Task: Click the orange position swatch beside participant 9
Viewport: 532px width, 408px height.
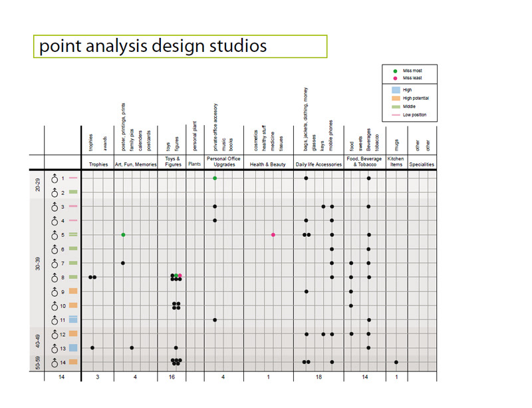Action: click(x=73, y=291)
